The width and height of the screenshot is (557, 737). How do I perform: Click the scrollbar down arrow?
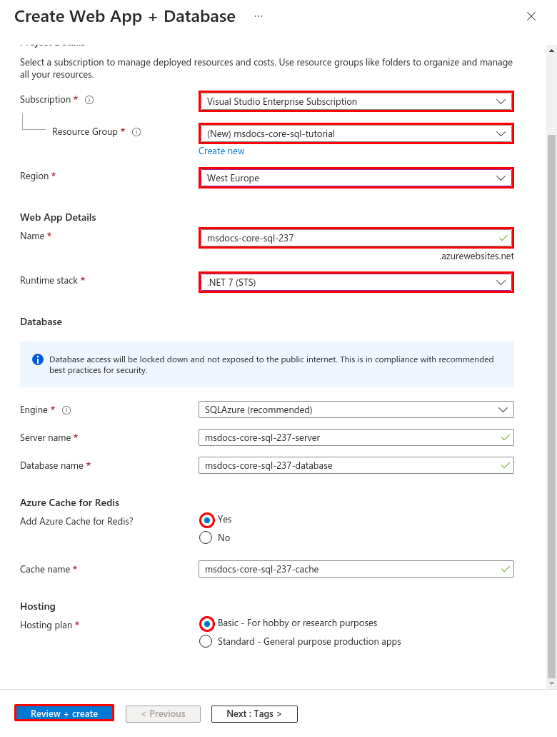(552, 684)
